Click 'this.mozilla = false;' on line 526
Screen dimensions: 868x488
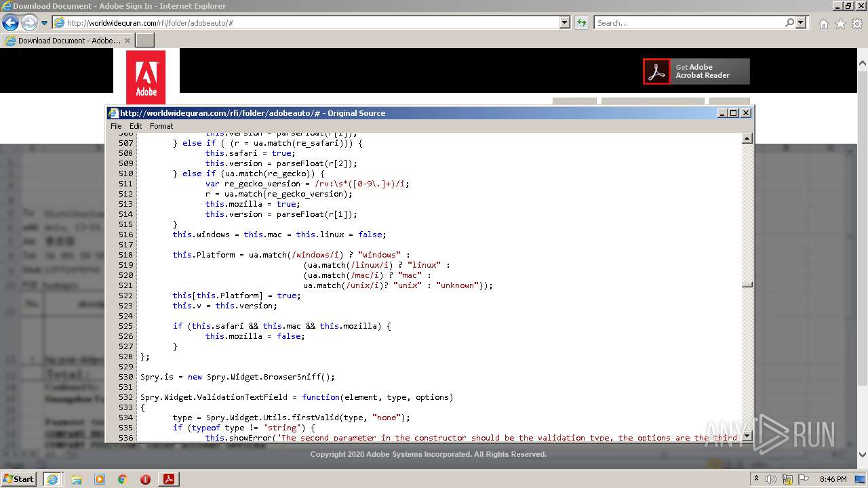pyautogui.click(x=255, y=336)
